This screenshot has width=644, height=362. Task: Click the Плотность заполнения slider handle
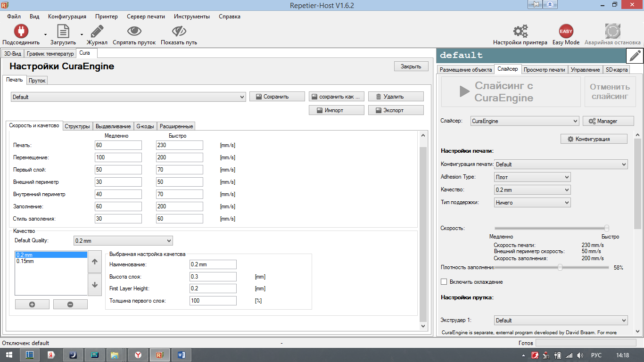[560, 267]
